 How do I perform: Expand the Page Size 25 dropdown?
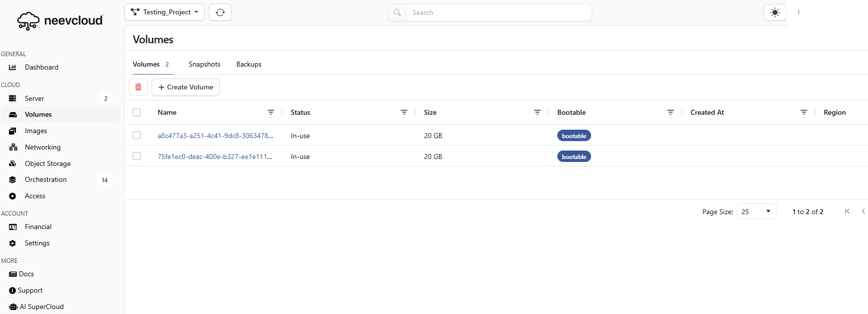click(756, 211)
